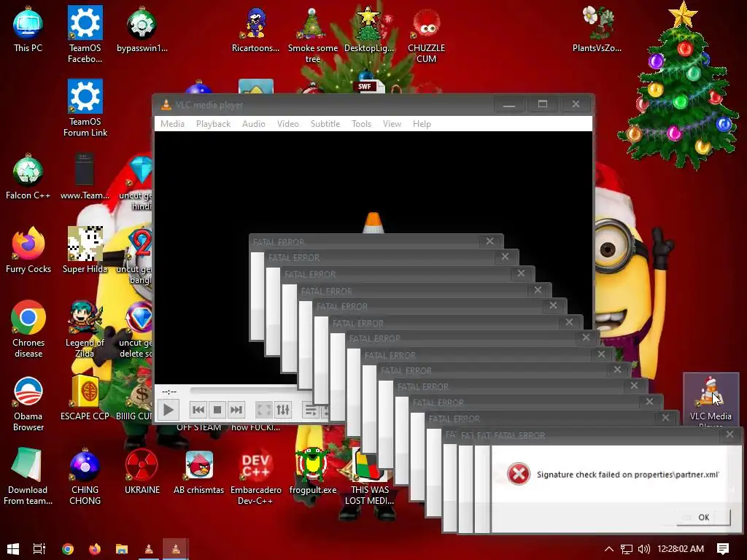The height and width of the screenshot is (560, 747).
Task: Select TeamOS Forum Link shortcut
Action: coord(85,109)
